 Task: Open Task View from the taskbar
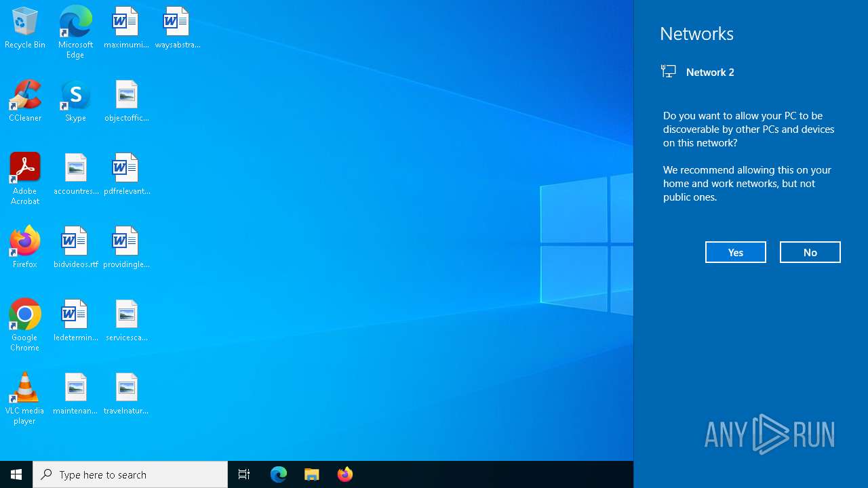(244, 474)
